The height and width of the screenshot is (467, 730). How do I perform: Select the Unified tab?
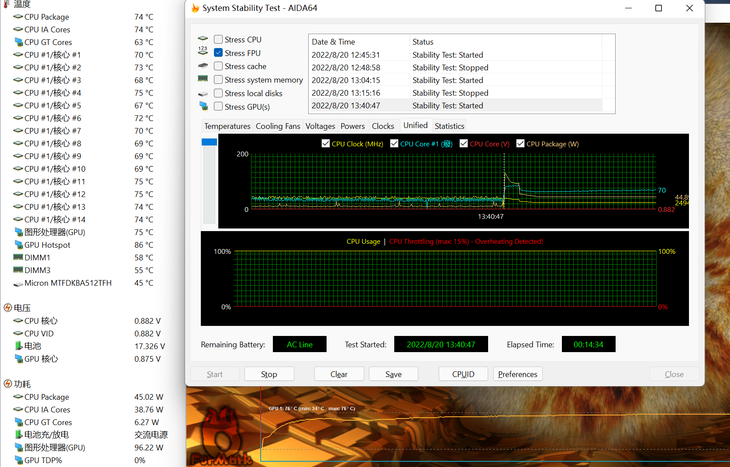click(415, 125)
